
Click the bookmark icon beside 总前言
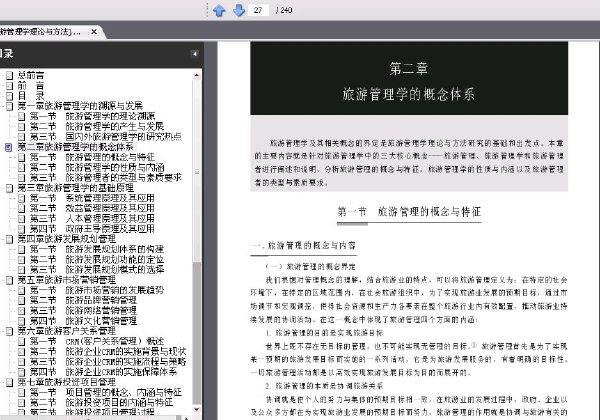(10, 75)
